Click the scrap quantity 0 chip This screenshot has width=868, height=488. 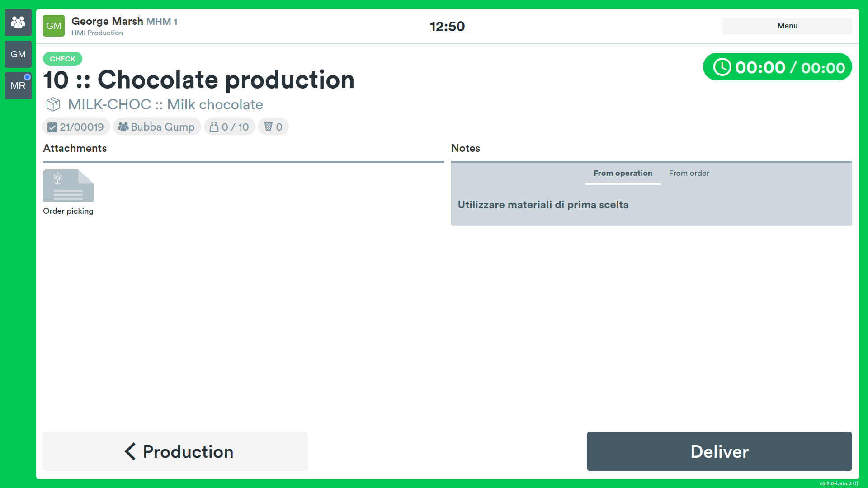(x=273, y=127)
